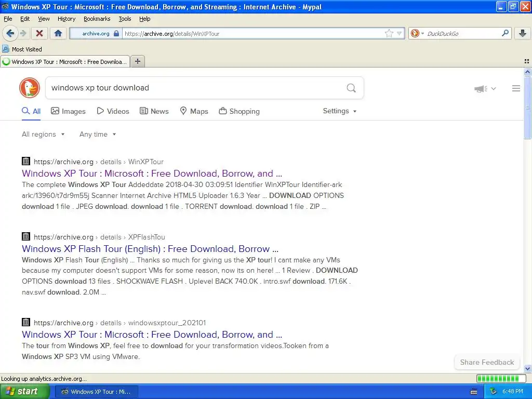Screen dimensions: 532x399
Task: Click the Share Feedback button
Action: click(x=487, y=362)
